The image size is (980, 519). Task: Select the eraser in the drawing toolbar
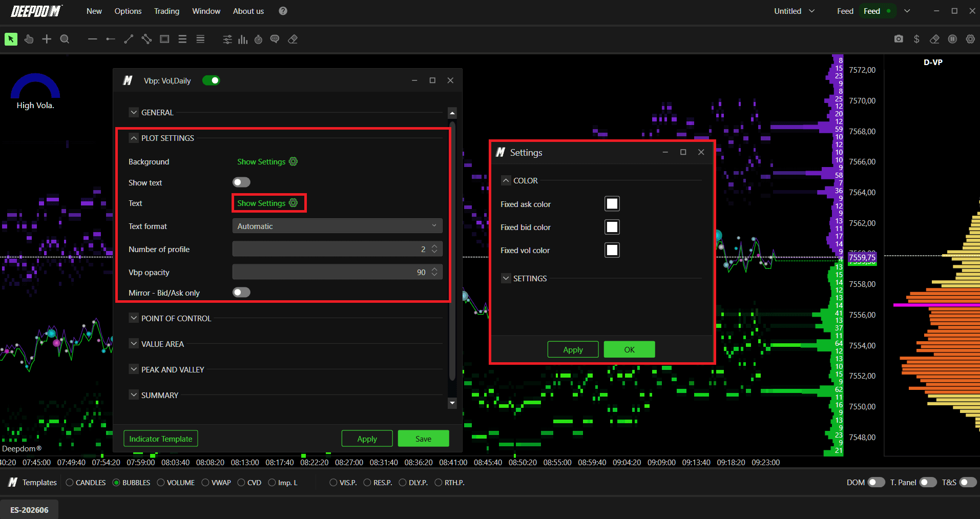[293, 39]
